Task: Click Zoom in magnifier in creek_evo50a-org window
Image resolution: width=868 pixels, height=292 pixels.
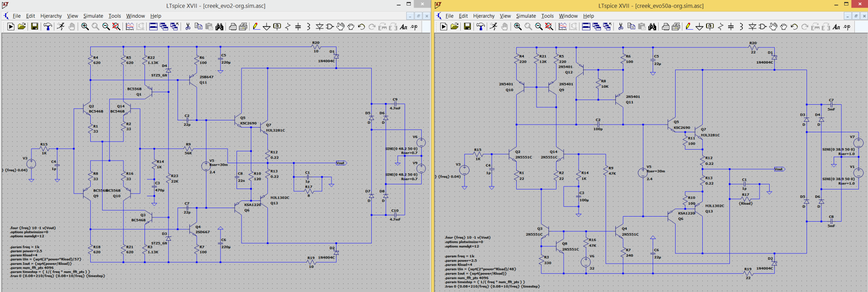Action: 517,27
